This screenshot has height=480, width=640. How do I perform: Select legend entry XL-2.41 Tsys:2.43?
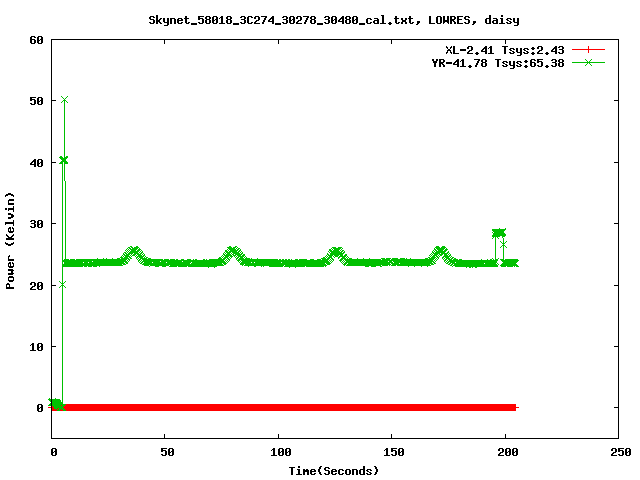(504, 50)
